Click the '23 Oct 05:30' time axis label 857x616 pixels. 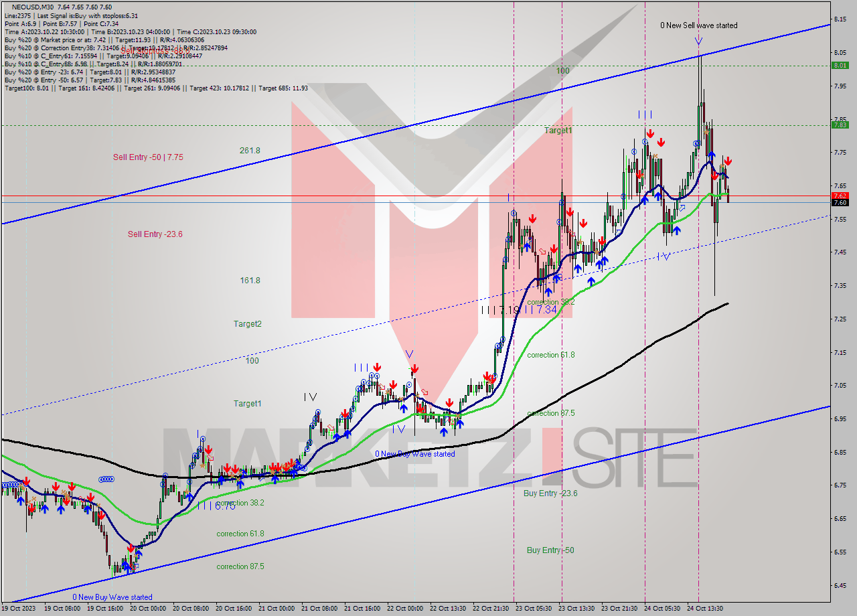tap(534, 609)
